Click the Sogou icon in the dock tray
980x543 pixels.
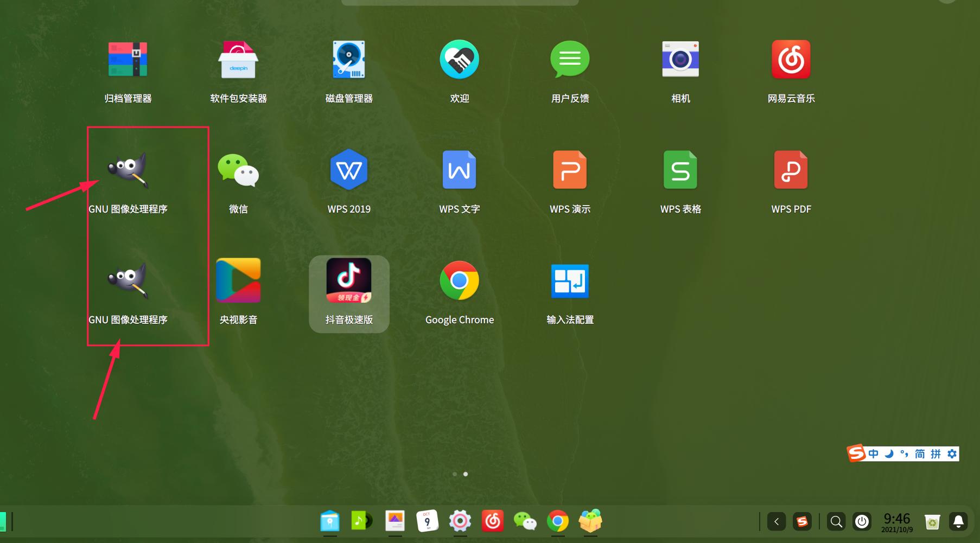coord(802,522)
